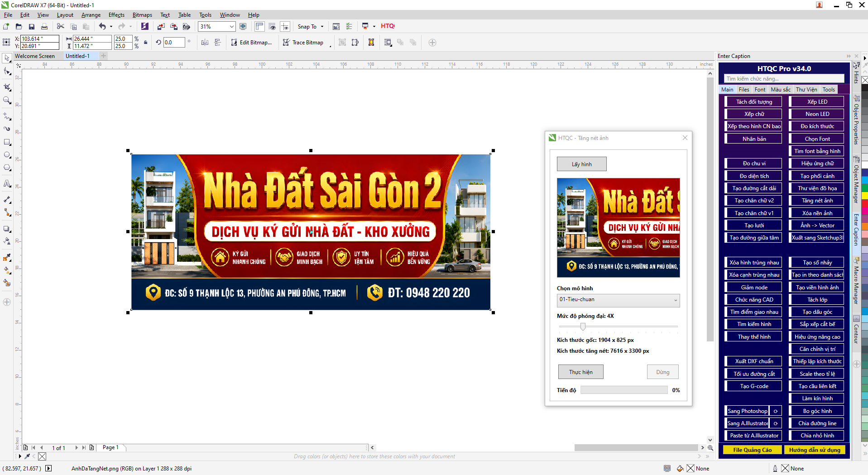Toggle the option beside Sang A.Illustrator
This screenshot has height=475, width=868.
coord(775,423)
